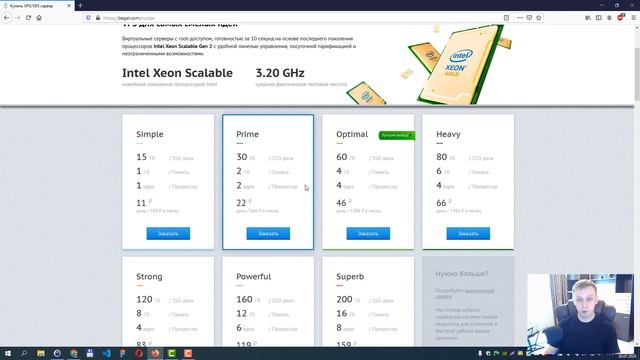Open Chrome from the taskbar
This screenshot has height=360, width=640.
click(x=73, y=353)
